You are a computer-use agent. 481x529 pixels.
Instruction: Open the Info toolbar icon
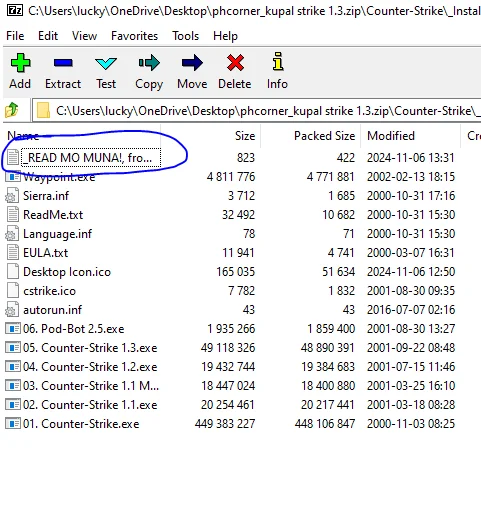point(278,61)
